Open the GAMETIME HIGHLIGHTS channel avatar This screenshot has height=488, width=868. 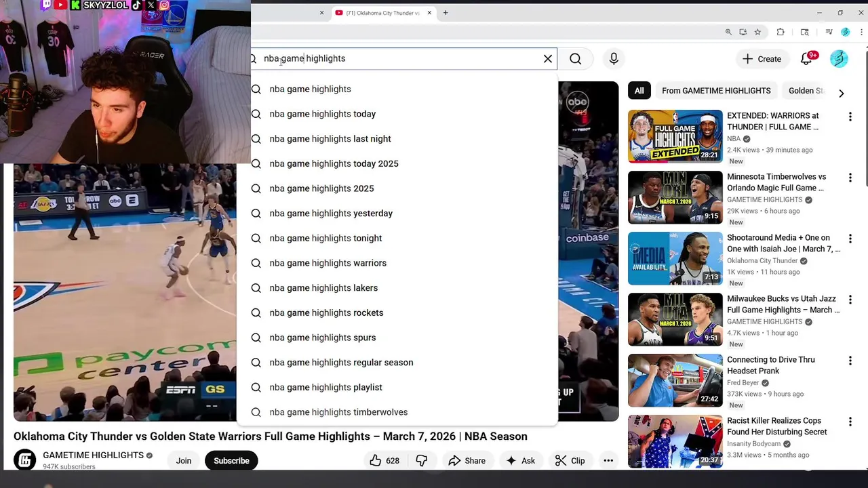click(24, 460)
